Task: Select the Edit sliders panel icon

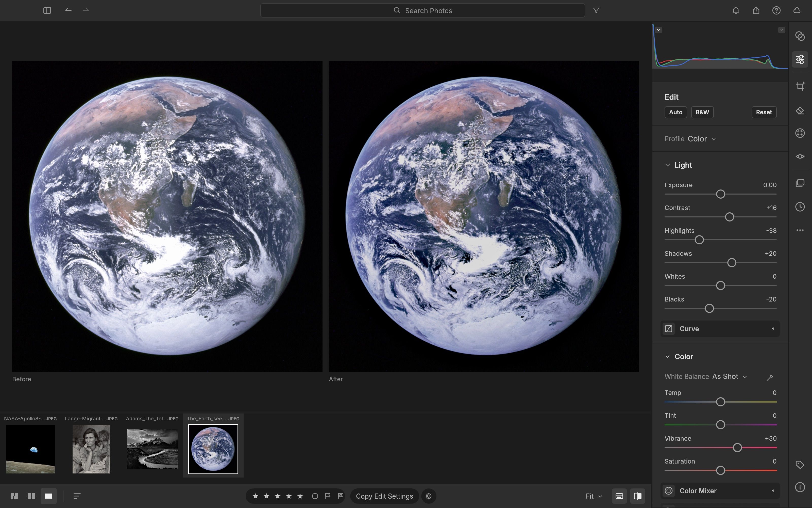Action: [x=800, y=59]
